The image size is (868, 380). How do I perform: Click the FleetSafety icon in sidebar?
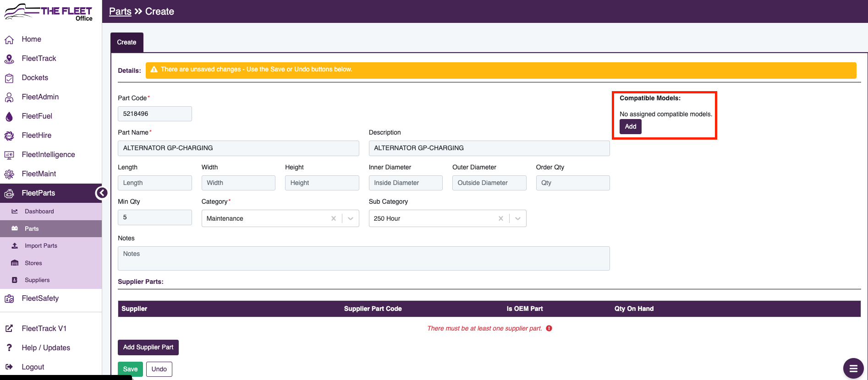click(9, 299)
